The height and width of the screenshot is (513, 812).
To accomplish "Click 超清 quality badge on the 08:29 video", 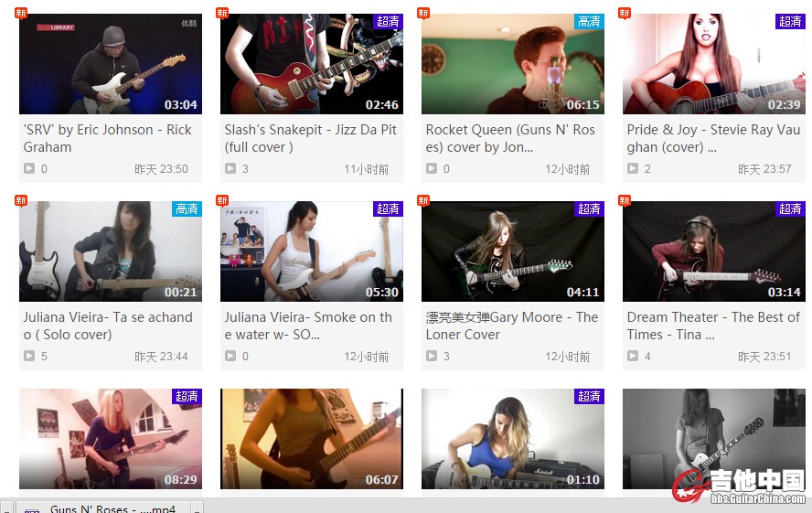I will point(187,396).
